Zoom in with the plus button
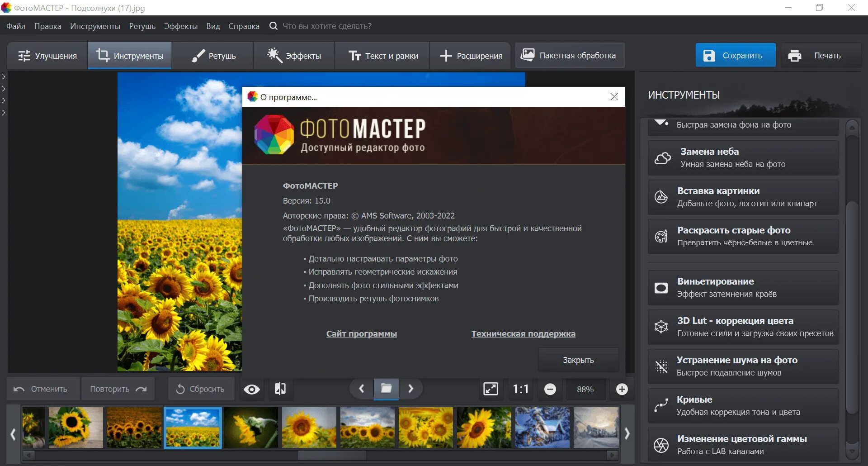868x466 pixels. 622,389
